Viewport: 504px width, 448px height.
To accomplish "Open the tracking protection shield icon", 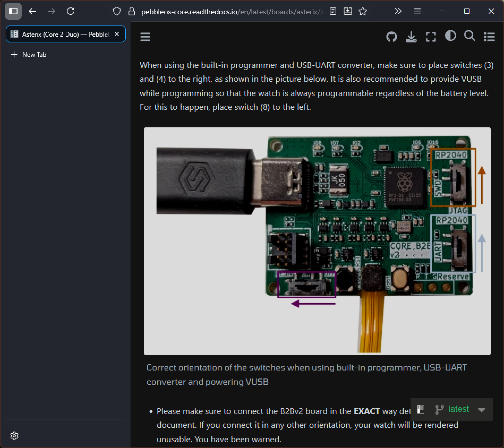I will coord(117,11).
